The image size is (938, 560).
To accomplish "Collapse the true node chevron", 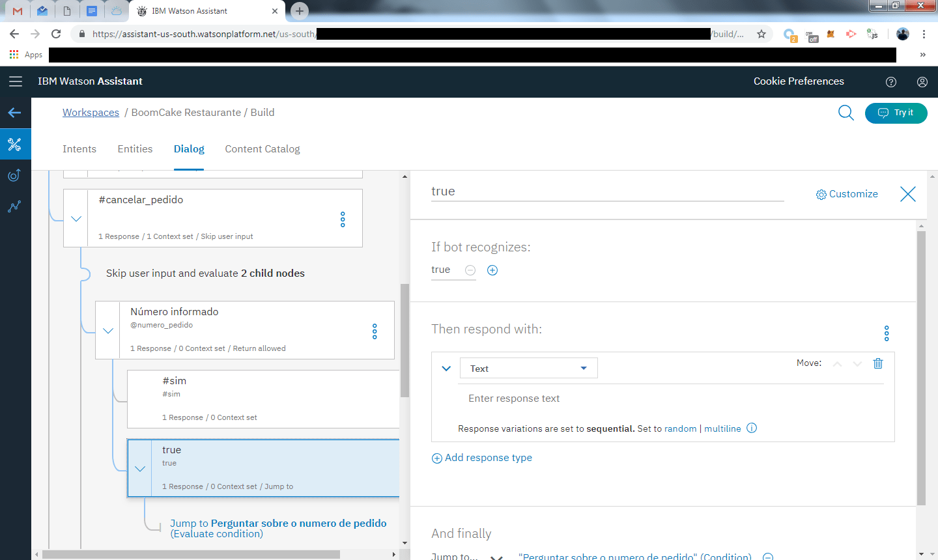I will click(140, 469).
